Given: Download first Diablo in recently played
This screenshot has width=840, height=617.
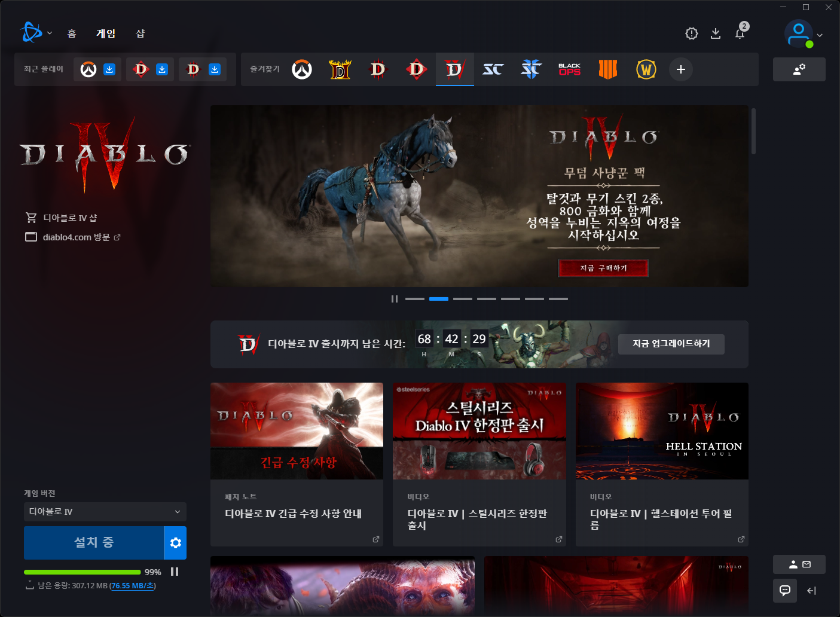Looking at the screenshot, I should 162,69.
